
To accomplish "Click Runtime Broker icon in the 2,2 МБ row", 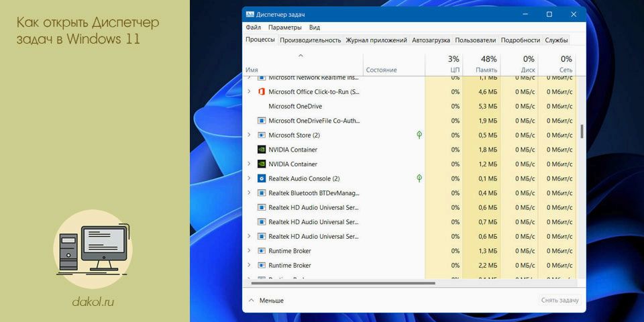I will coord(261,266).
